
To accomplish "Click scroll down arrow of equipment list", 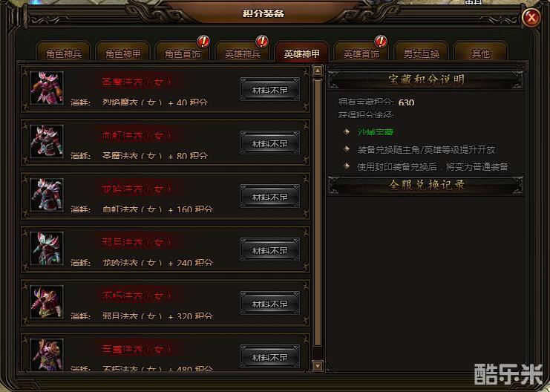I will pyautogui.click(x=318, y=366).
